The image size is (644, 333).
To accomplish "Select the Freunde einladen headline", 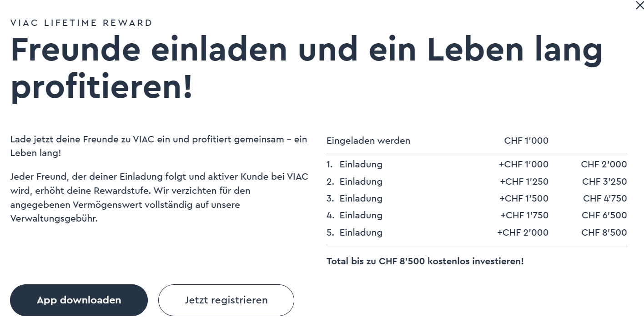I will pyautogui.click(x=306, y=67).
